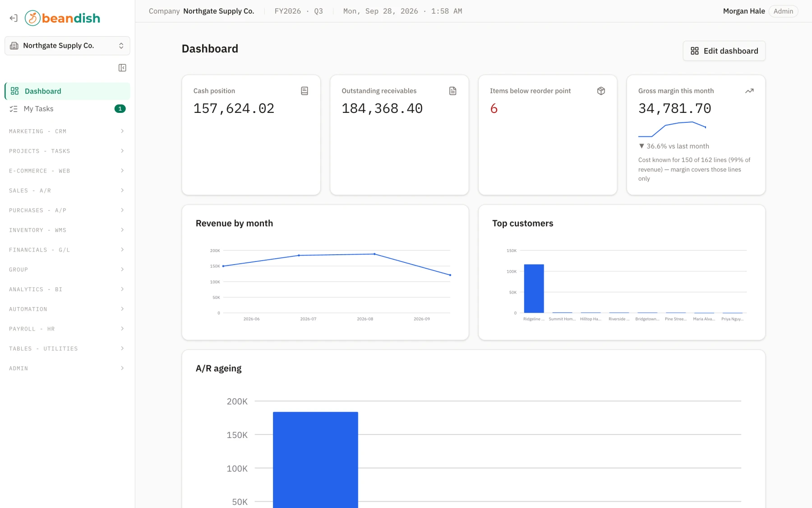
Task: Expand the Sales - A/R section
Action: point(67,191)
